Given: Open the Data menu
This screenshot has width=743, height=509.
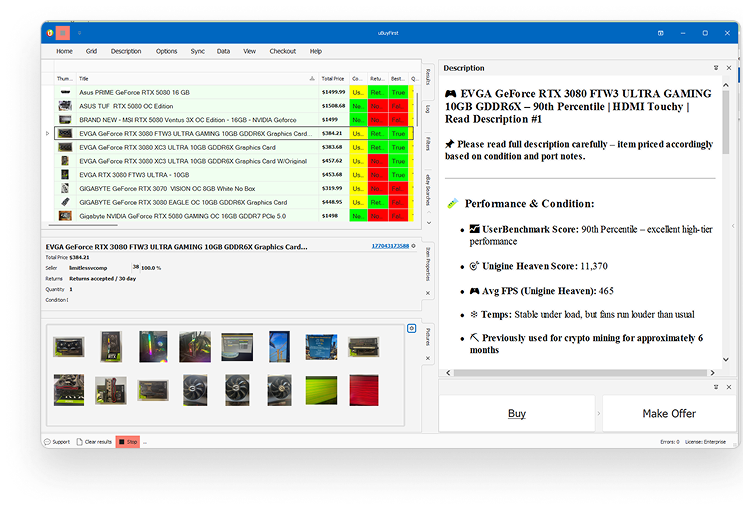Looking at the screenshot, I should [x=223, y=51].
